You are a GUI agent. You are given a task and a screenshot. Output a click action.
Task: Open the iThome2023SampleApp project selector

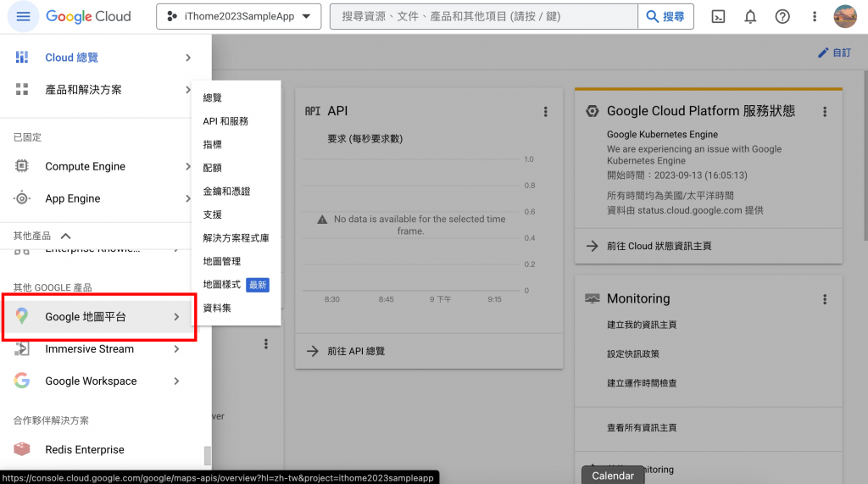(x=238, y=17)
